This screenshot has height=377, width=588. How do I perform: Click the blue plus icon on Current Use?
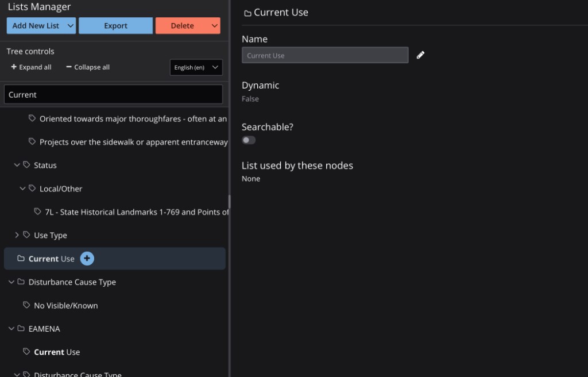tap(87, 259)
